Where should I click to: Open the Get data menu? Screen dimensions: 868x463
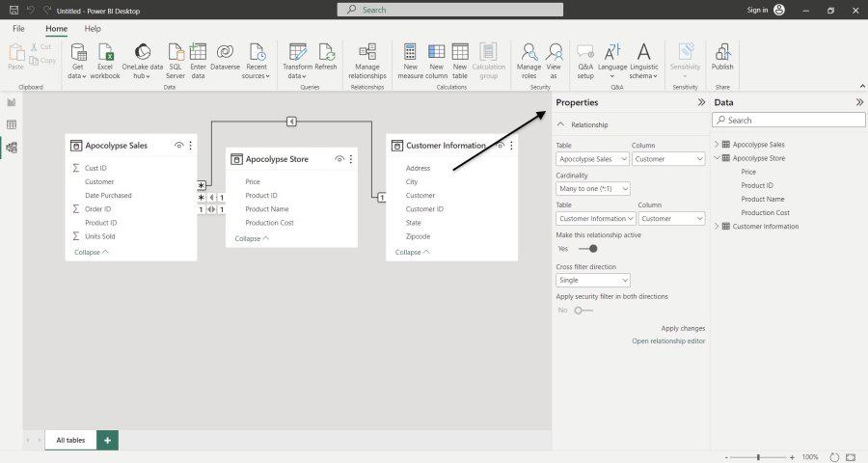click(78, 61)
